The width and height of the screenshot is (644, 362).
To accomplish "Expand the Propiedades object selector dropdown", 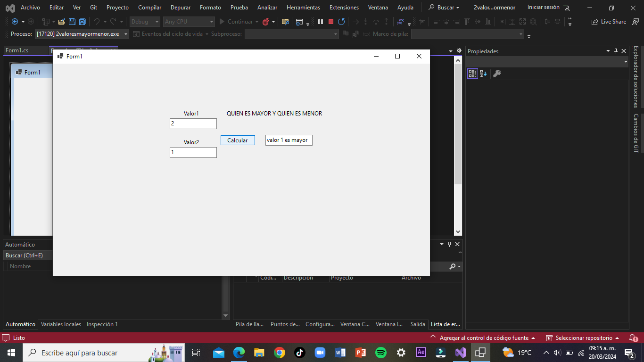I will click(626, 62).
